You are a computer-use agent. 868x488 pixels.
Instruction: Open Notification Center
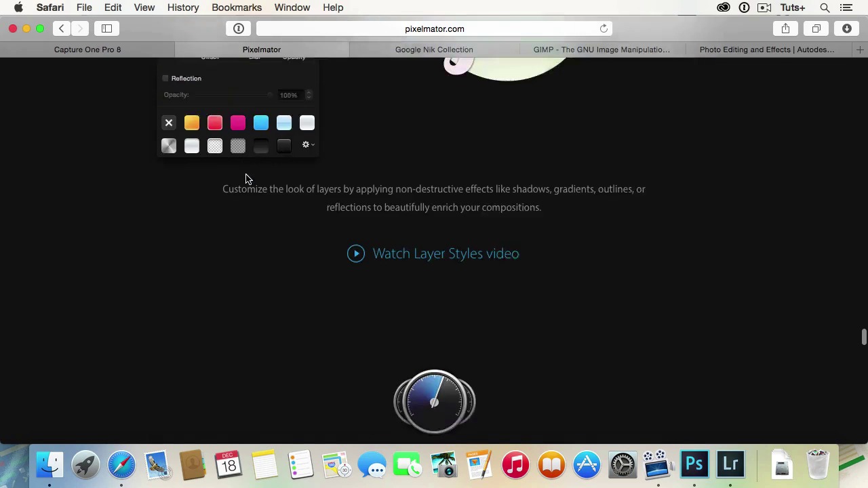coord(846,7)
